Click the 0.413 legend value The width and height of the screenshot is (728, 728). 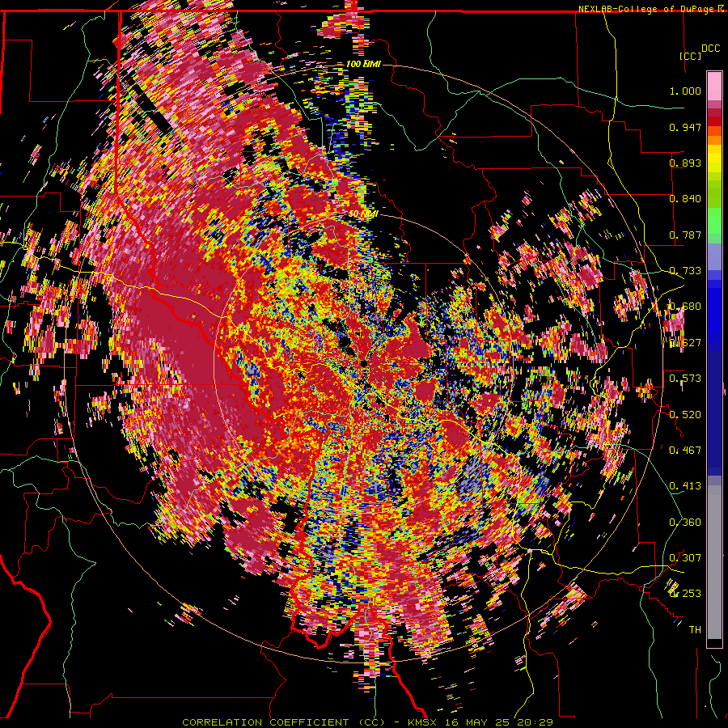coord(685,485)
